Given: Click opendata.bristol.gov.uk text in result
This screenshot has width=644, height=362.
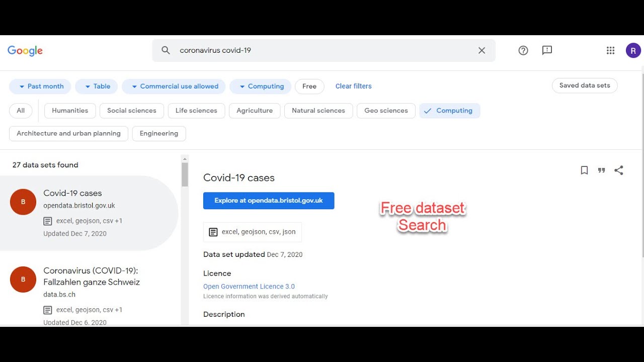Looking at the screenshot, I should 79,206.
